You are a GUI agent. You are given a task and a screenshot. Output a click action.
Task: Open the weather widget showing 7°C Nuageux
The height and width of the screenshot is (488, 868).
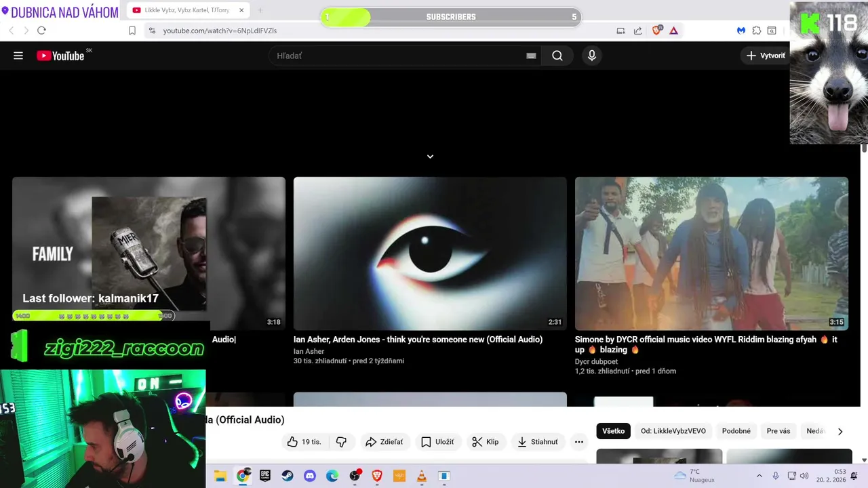click(x=694, y=476)
